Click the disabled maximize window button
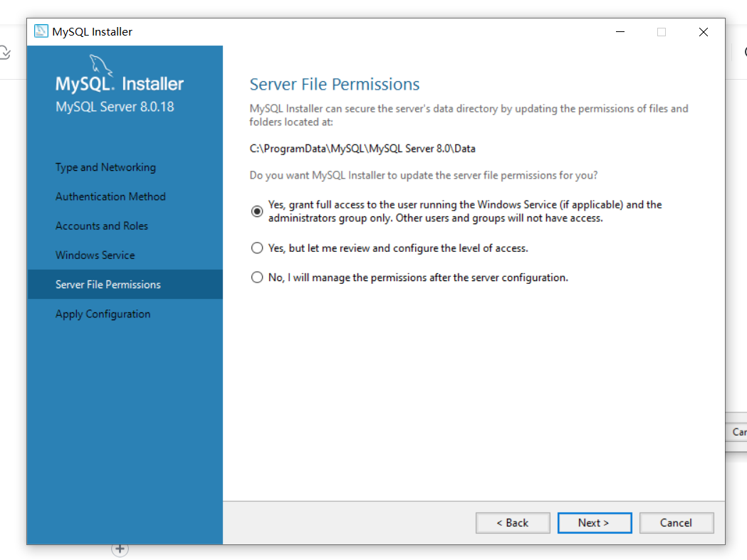747x560 pixels. coord(662,32)
